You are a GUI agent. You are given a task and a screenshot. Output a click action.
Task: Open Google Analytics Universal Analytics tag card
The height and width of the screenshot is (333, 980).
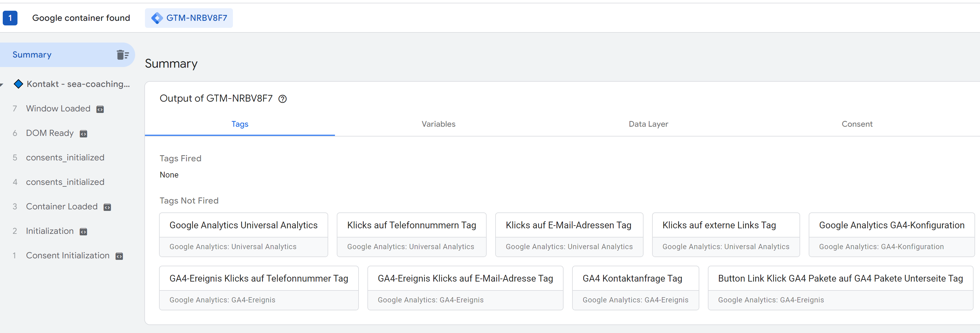(x=244, y=235)
